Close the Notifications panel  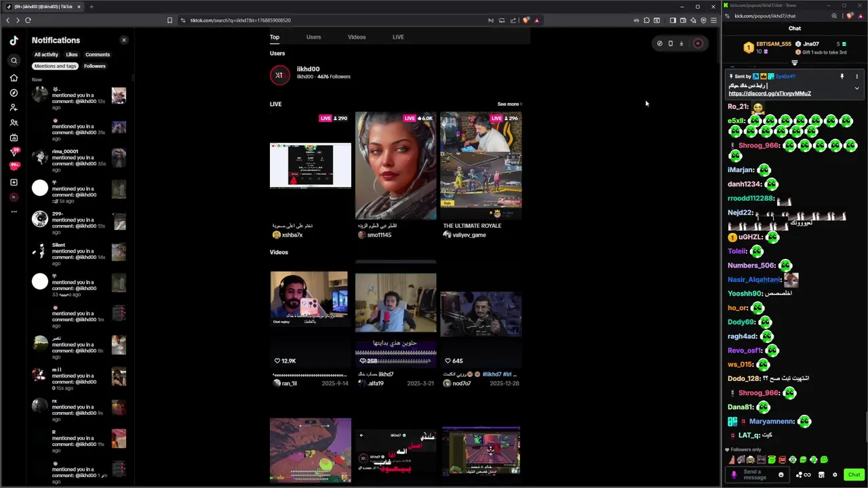pos(123,41)
